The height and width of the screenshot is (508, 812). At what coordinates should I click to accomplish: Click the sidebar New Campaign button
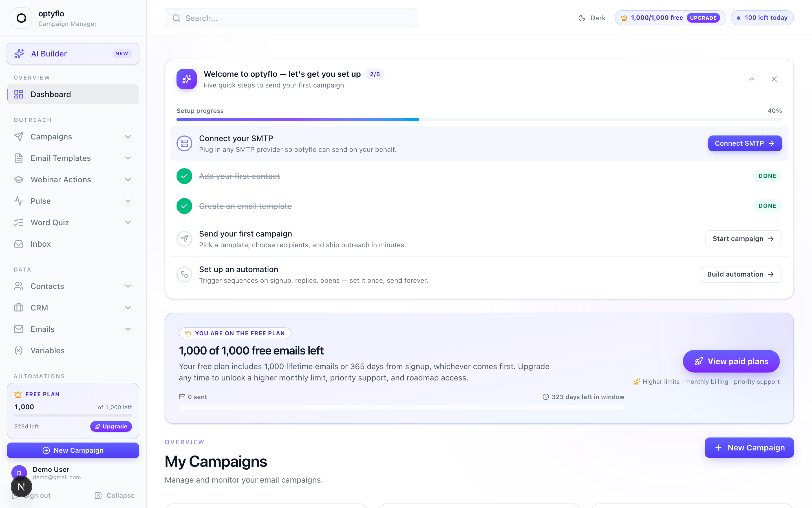(x=73, y=450)
